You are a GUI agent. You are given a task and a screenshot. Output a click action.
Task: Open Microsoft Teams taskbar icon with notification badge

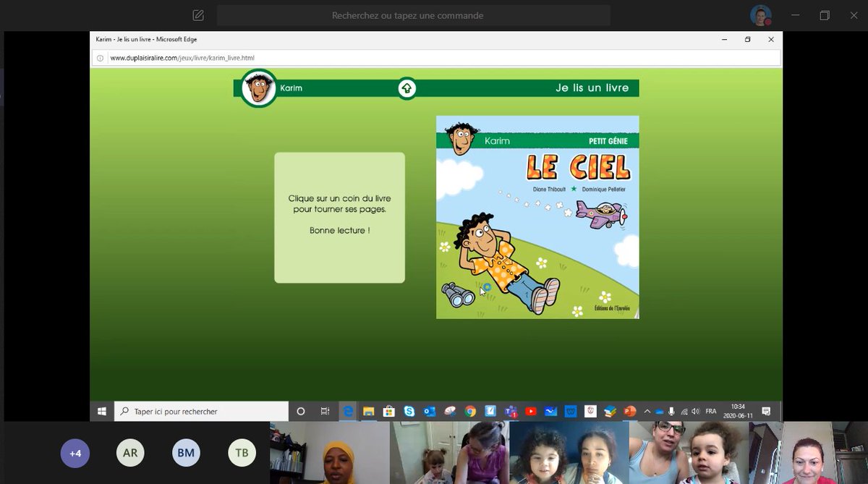511,411
